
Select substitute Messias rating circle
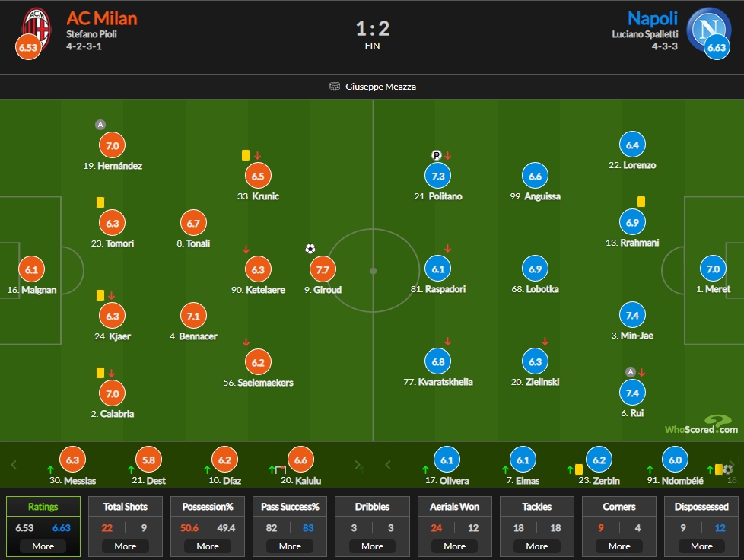(72, 460)
